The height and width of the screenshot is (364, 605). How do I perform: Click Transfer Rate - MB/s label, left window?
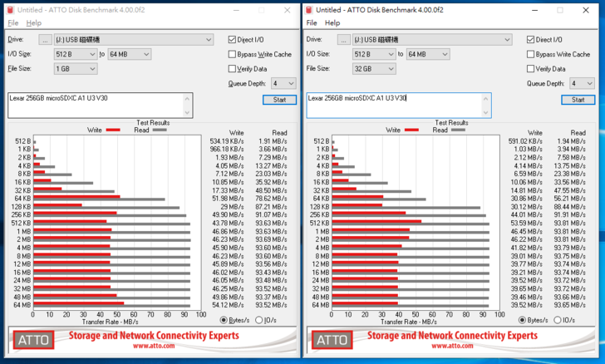[110, 322]
